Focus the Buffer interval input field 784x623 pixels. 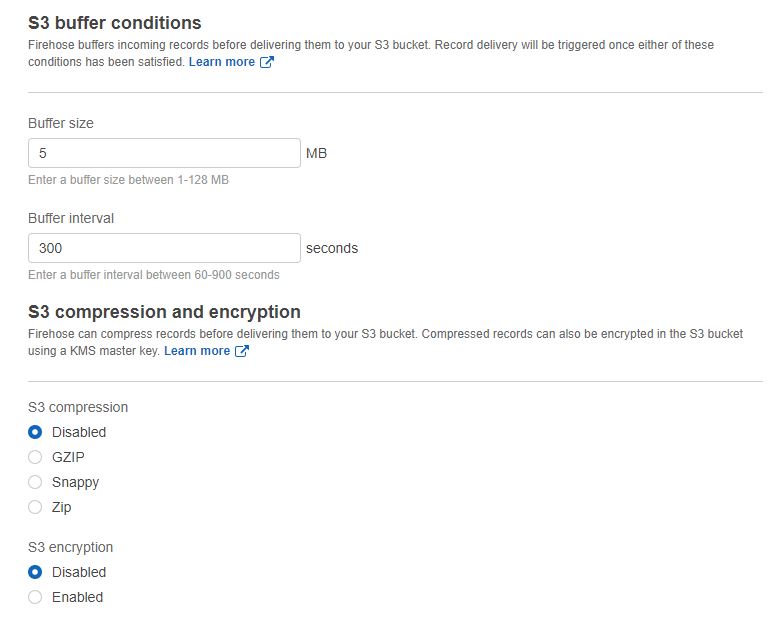(x=164, y=248)
